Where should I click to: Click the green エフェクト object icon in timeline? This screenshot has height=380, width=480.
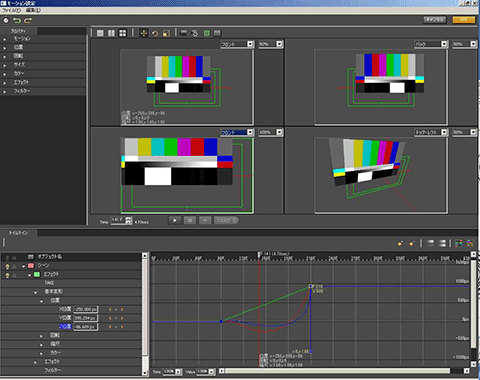[37, 274]
